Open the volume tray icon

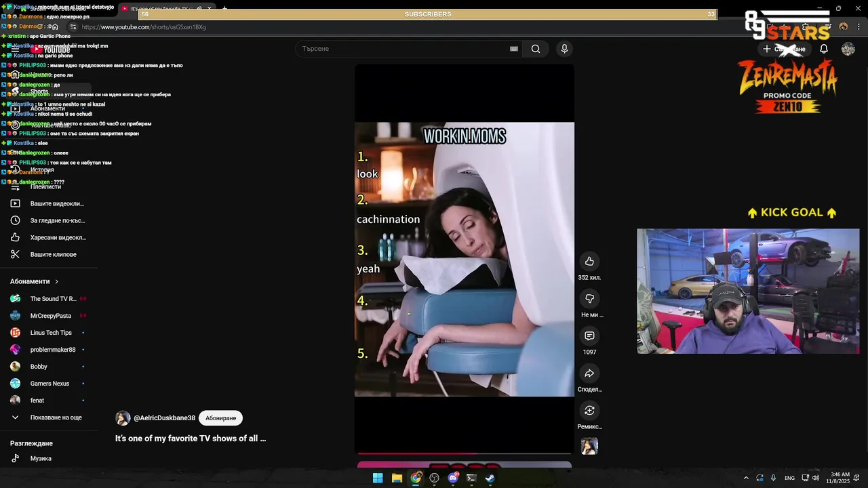(x=816, y=478)
